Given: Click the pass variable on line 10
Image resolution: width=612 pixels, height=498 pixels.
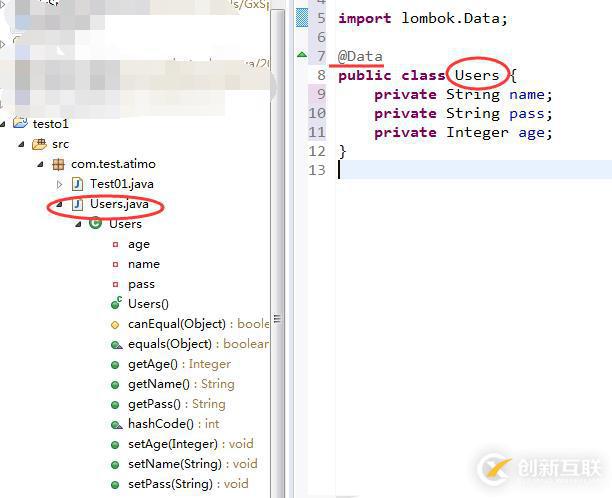Looking at the screenshot, I should 527,114.
